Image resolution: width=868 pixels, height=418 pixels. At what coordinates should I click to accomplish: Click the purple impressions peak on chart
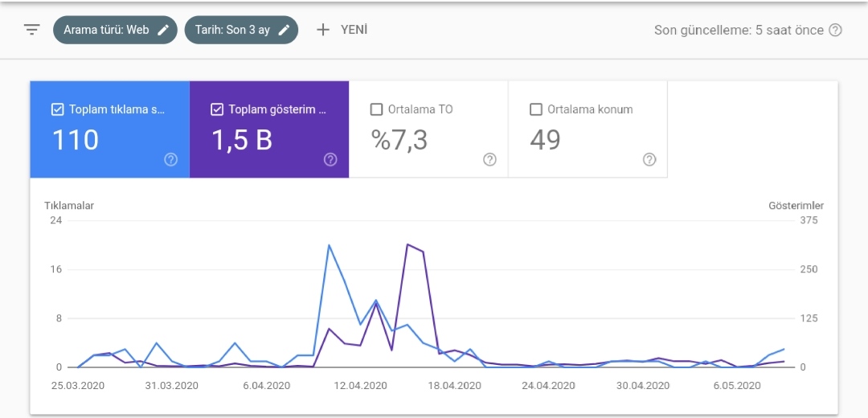click(407, 244)
